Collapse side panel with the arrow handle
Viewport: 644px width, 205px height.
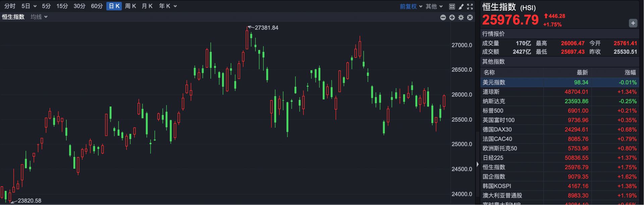[x=478, y=164]
